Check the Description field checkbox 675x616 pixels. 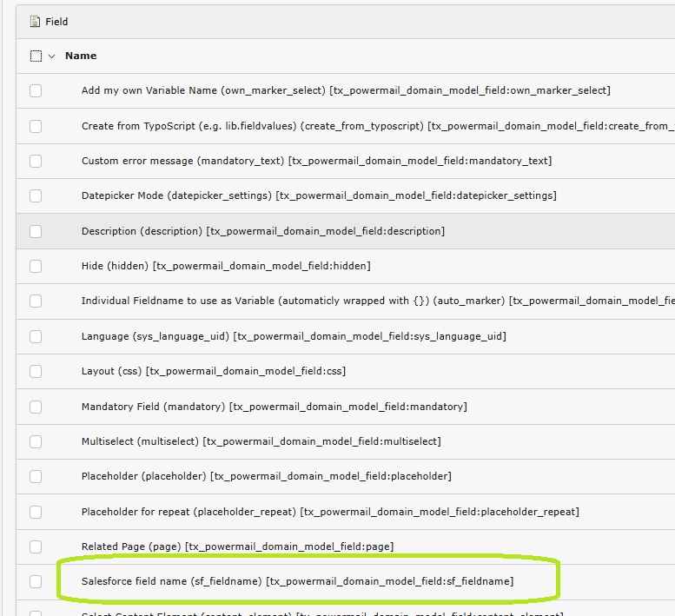pyautogui.click(x=36, y=231)
